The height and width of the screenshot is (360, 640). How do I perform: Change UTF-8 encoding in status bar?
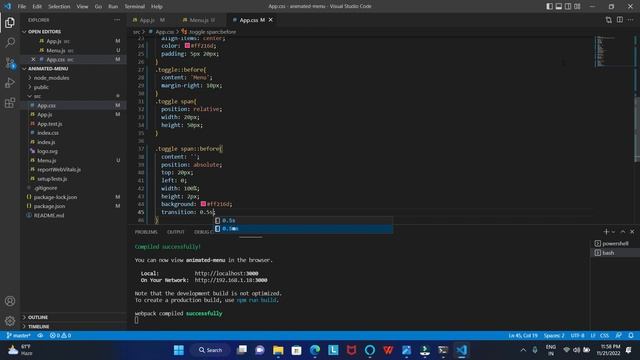click(x=577, y=336)
